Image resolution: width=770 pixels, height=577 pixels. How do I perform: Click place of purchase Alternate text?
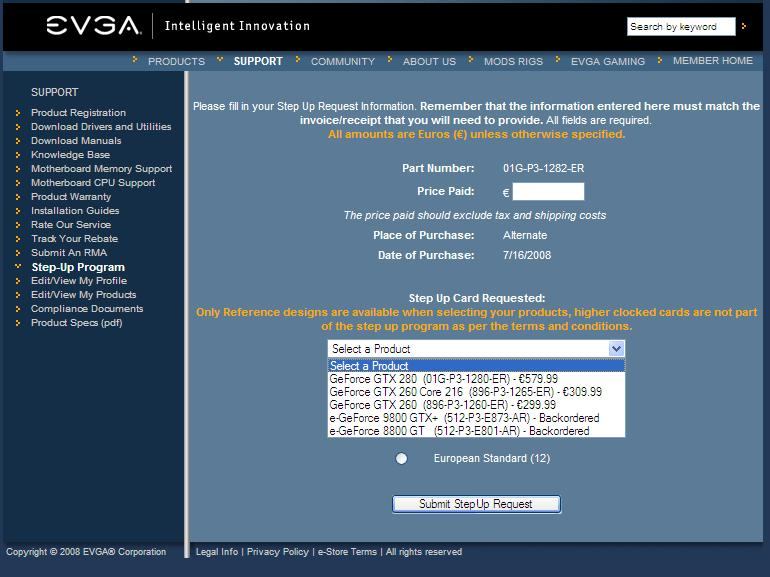525,235
